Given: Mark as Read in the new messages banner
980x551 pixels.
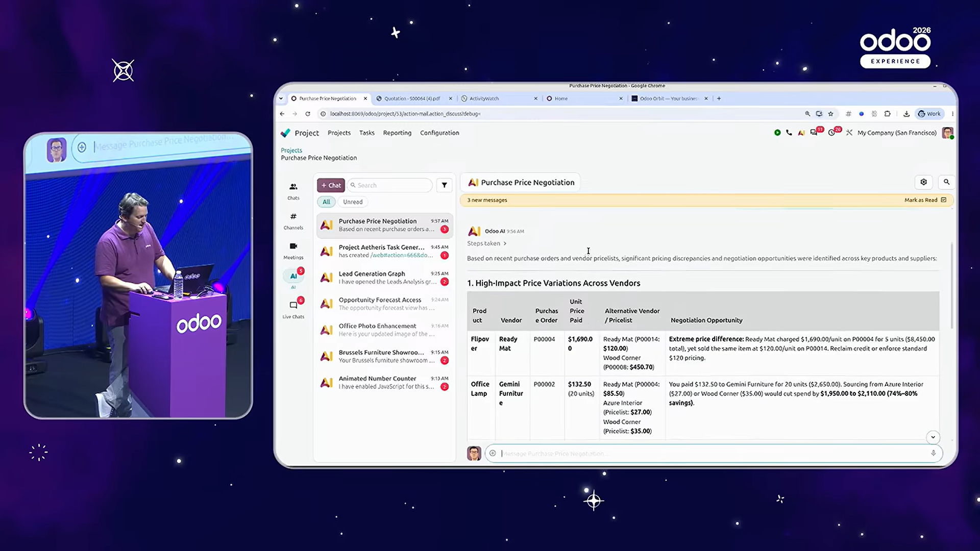Looking at the screenshot, I should click(925, 200).
